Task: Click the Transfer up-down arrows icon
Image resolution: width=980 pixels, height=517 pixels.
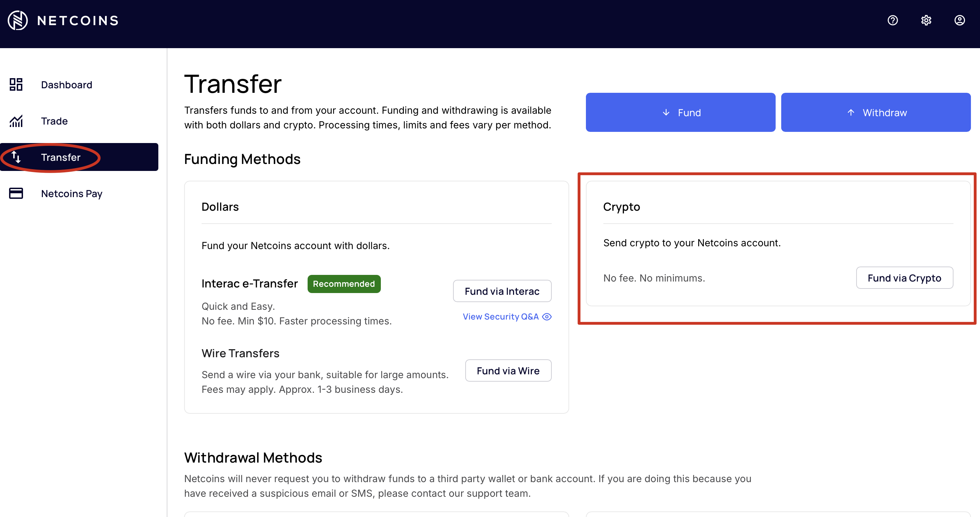Action: click(x=16, y=157)
